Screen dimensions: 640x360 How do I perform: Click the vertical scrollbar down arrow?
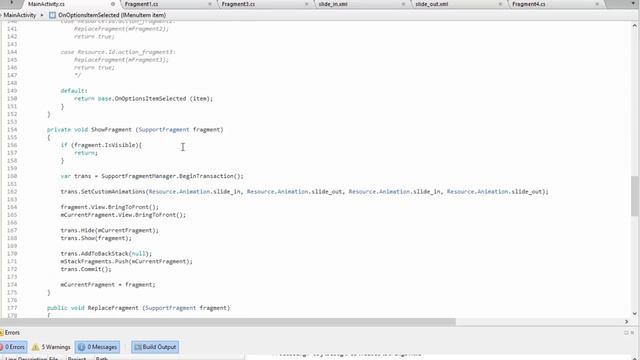635,313
